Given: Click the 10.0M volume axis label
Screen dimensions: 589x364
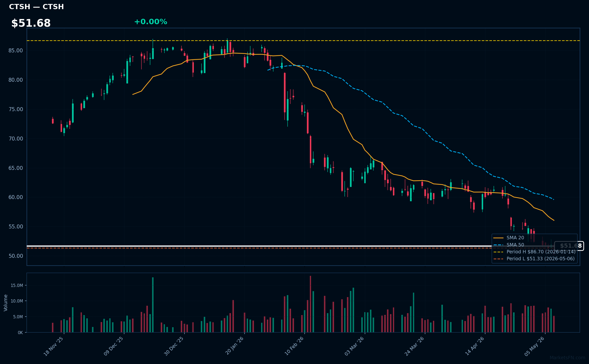Looking at the screenshot, I should (17, 301).
